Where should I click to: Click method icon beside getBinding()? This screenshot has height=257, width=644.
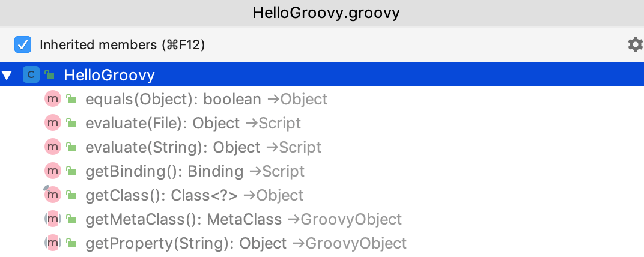coord(52,171)
